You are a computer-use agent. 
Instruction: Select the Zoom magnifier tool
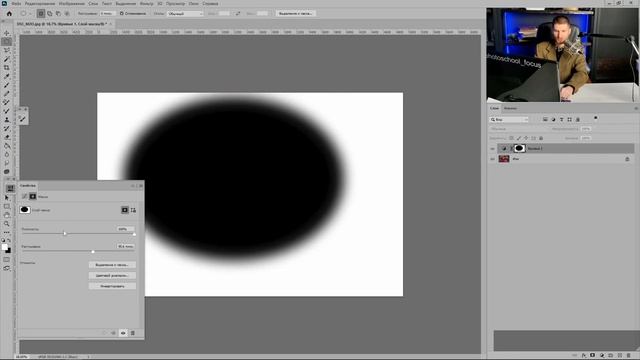[x=7, y=224]
